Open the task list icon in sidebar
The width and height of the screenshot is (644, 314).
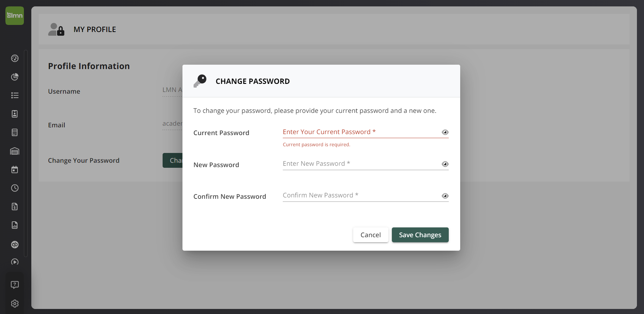14,95
